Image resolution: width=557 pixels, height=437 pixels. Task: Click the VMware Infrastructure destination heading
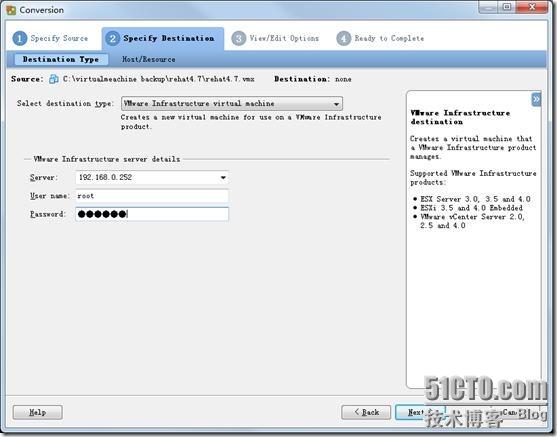(460, 117)
